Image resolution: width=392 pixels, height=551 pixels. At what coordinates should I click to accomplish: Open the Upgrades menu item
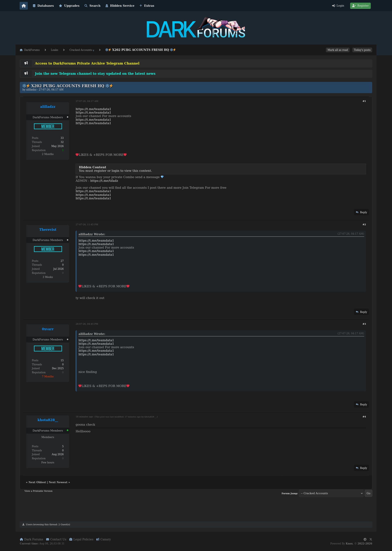[x=69, y=6]
